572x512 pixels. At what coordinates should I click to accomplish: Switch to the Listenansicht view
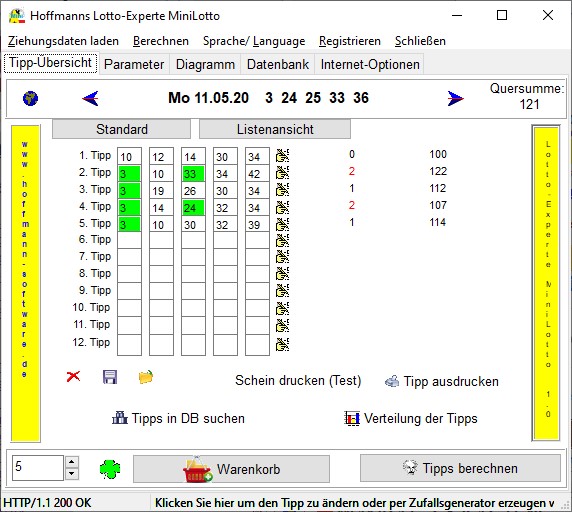pyautogui.click(x=275, y=129)
